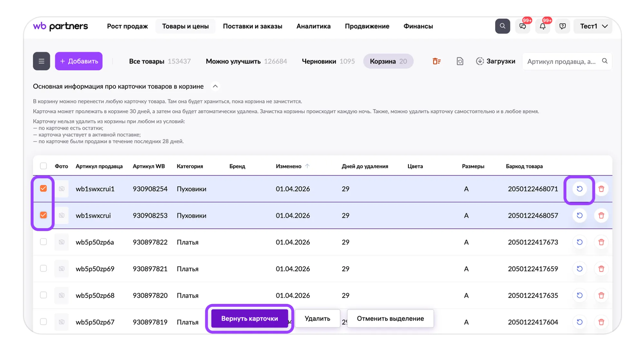Check the wb5p50zp68 row checkbox
This screenshot has height=350, width=644.
(43, 295)
